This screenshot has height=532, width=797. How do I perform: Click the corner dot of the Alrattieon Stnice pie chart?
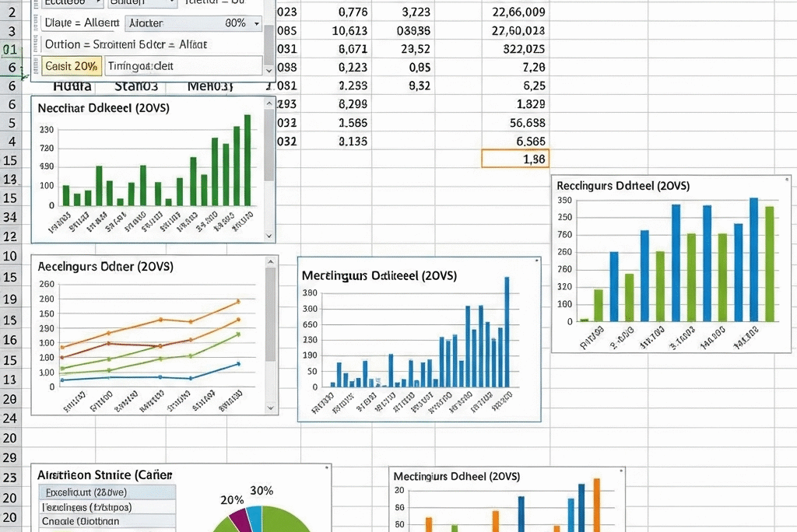(x=328, y=467)
